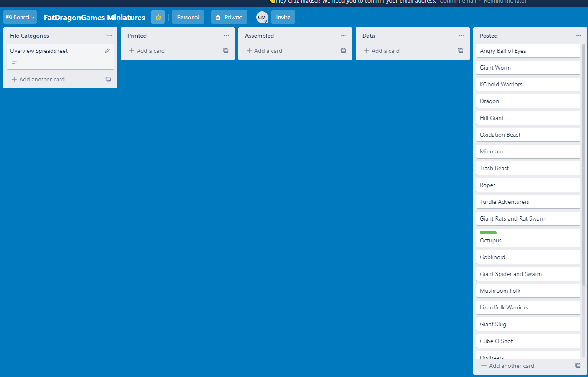
Task: Open the Hill Giant card
Action: tap(528, 118)
